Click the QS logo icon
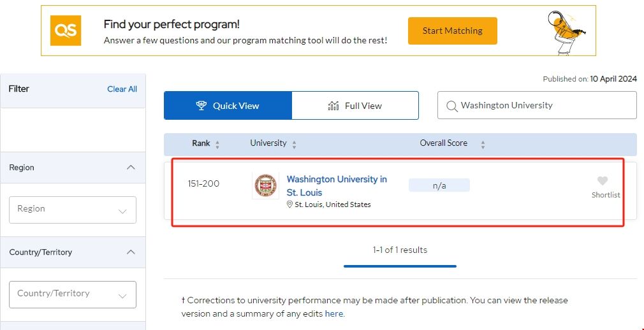This screenshot has width=644, height=330. pos(66,31)
